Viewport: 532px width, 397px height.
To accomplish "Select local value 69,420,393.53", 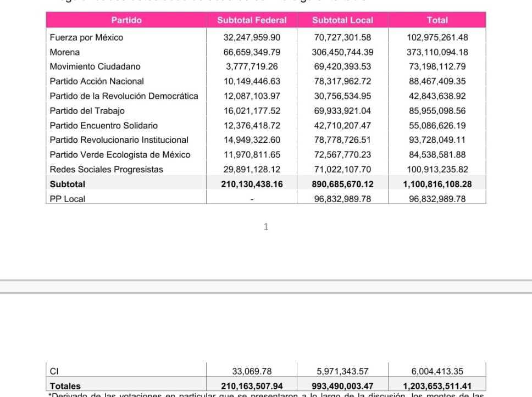I will point(343,66).
